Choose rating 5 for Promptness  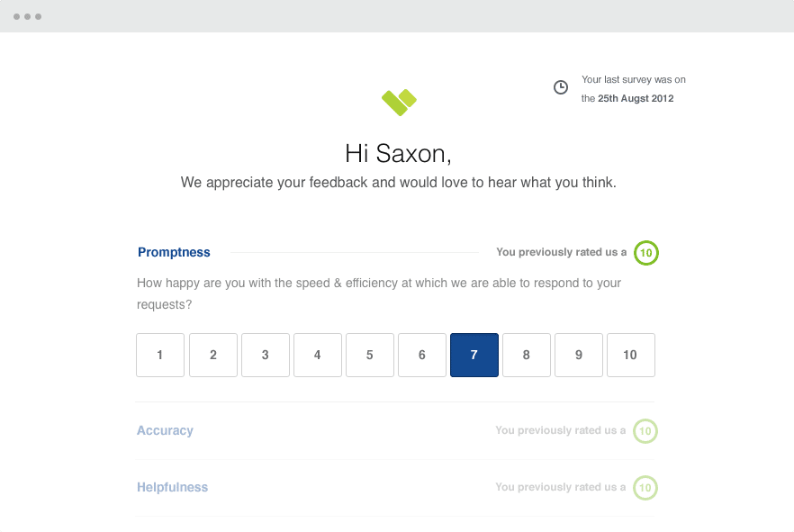pyautogui.click(x=370, y=355)
